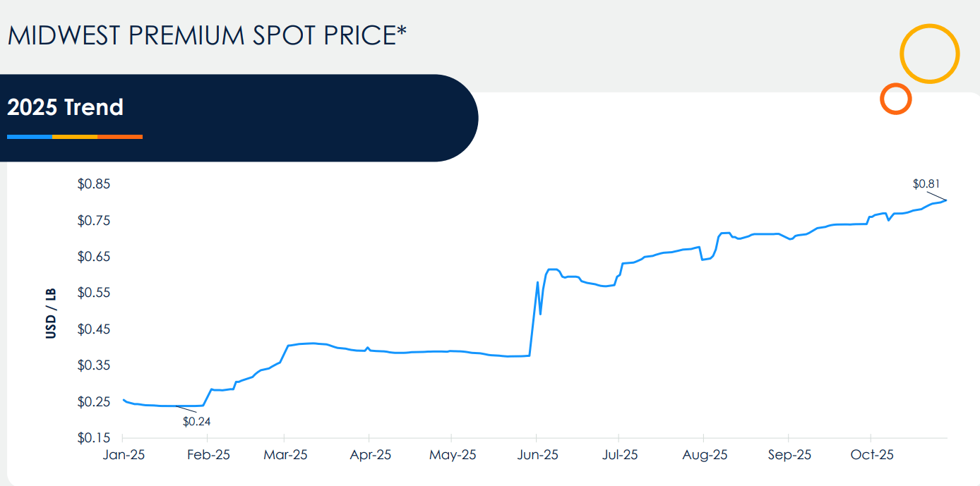Click the large yellow circle graphic
This screenshot has height=486, width=980.
(929, 54)
